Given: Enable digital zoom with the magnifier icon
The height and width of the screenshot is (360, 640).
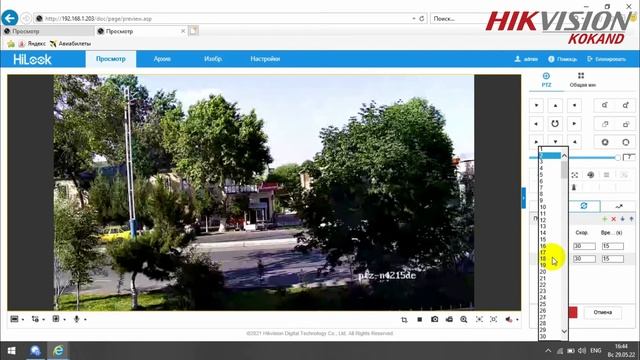Looking at the screenshot, I should click(x=464, y=319).
